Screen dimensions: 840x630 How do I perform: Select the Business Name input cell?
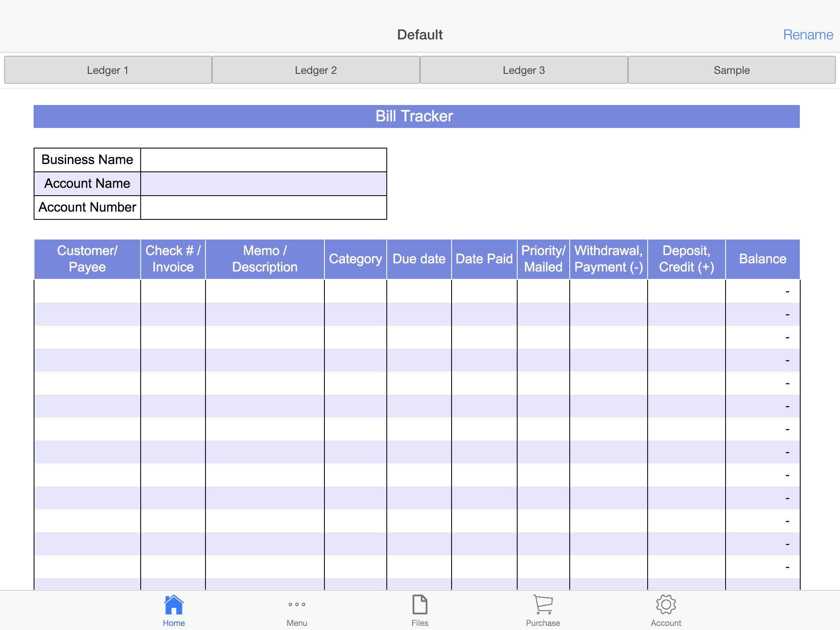pos(264,160)
